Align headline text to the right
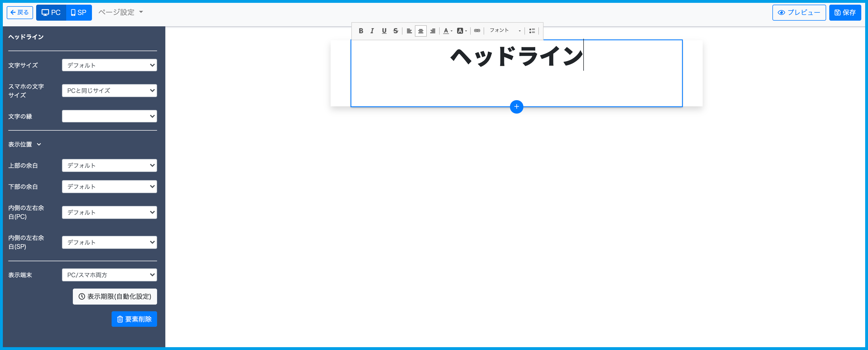 click(x=433, y=31)
